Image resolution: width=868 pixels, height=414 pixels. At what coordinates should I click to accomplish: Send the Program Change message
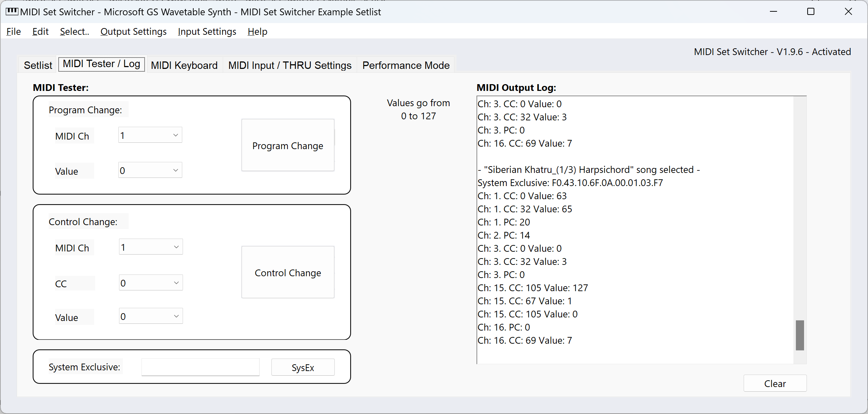pyautogui.click(x=287, y=146)
